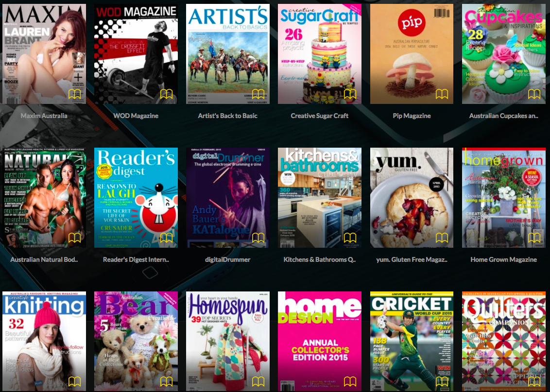550x392 pixels.
Task: Select the Home Design annual edition cover
Action: [x=320, y=340]
